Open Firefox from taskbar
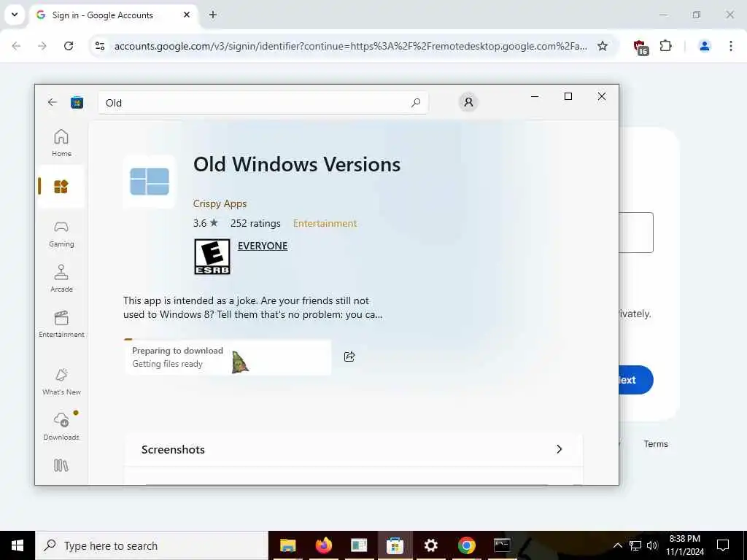This screenshot has height=560, width=747. click(x=323, y=545)
